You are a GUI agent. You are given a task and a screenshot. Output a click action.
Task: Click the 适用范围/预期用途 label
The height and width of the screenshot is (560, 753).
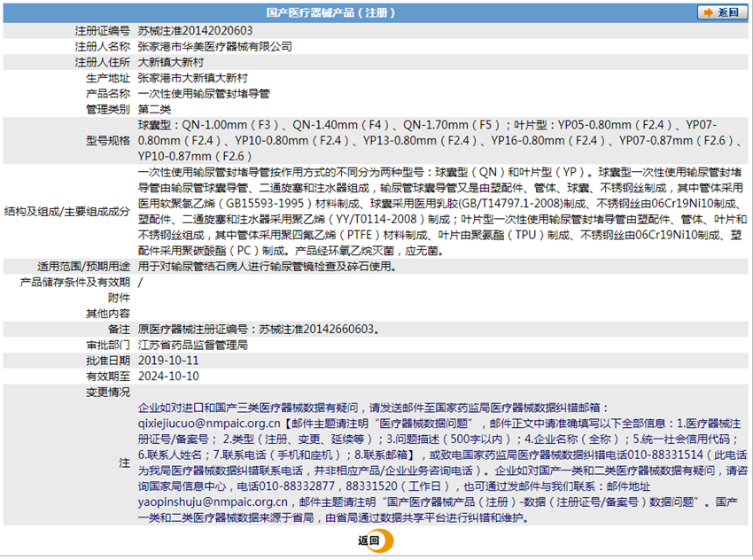pos(83,267)
